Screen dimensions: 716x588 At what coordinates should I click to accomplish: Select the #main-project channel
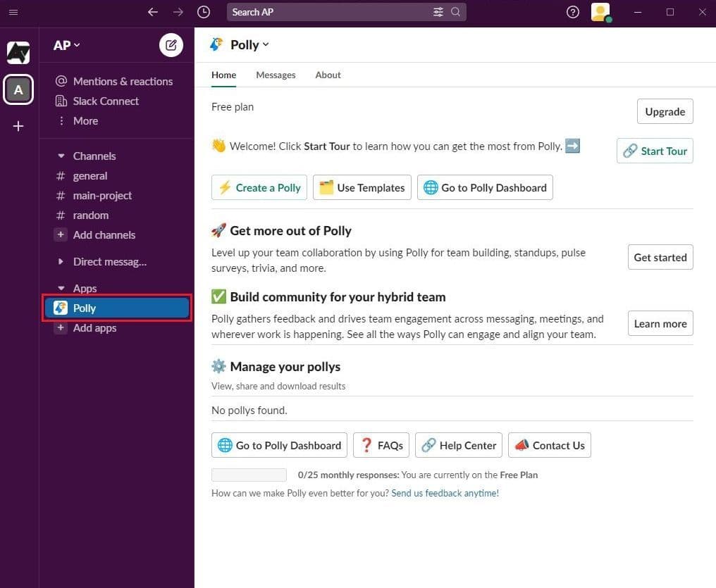(x=103, y=195)
